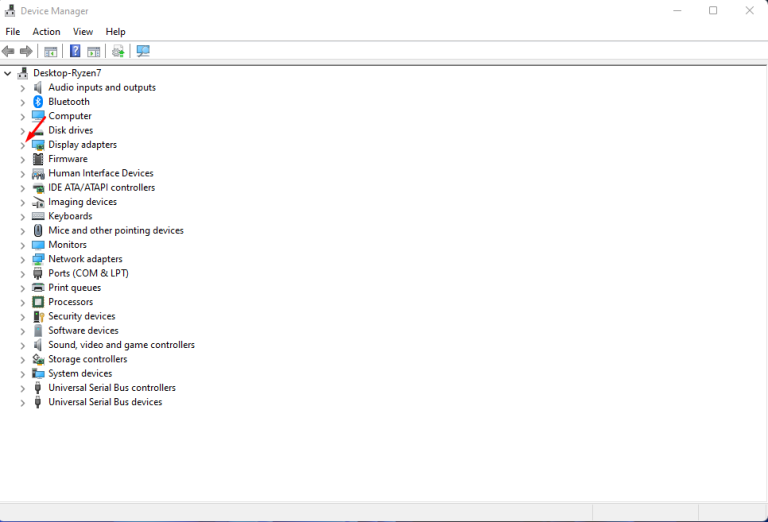Screen dimensions: 768x522
Task: Expand IDE ATA/ATAPI controllers chevron
Action: 23,188
